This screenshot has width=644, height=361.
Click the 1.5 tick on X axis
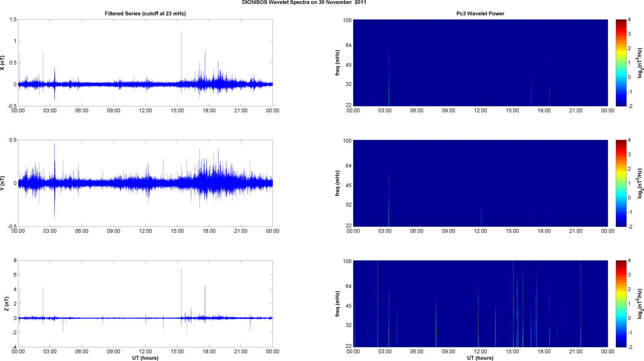click(x=13, y=20)
